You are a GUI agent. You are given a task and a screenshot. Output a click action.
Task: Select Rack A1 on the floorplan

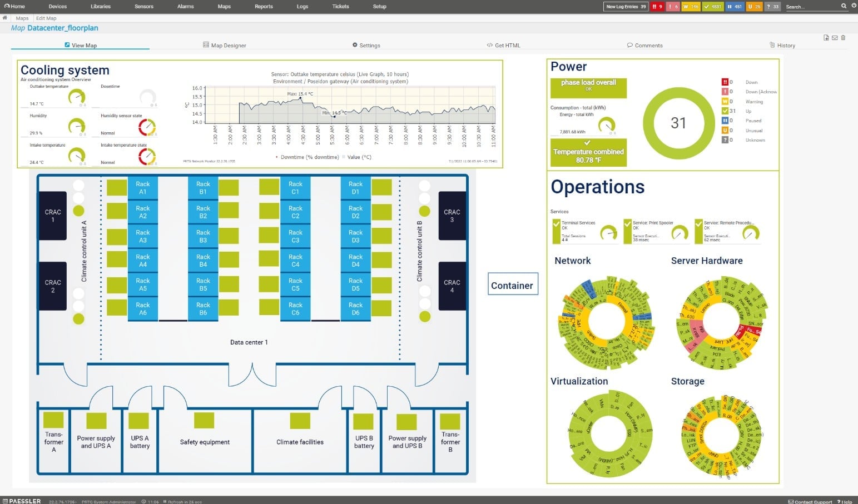pyautogui.click(x=143, y=188)
